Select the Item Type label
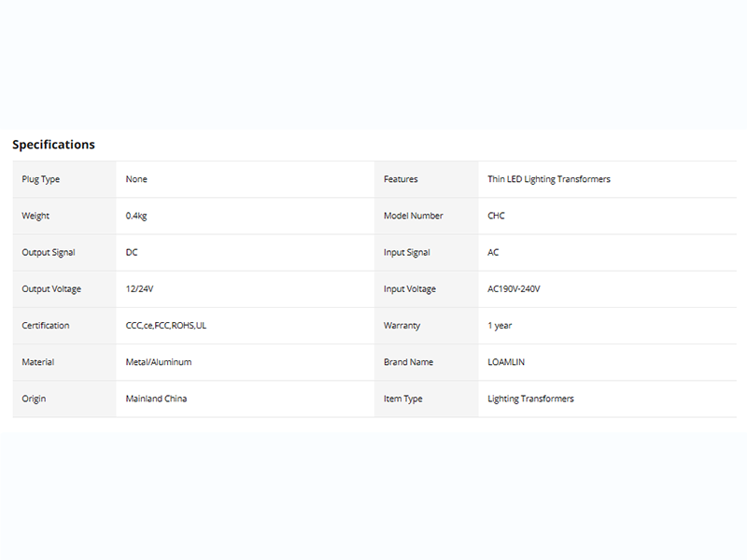The height and width of the screenshot is (560, 747). tap(403, 399)
